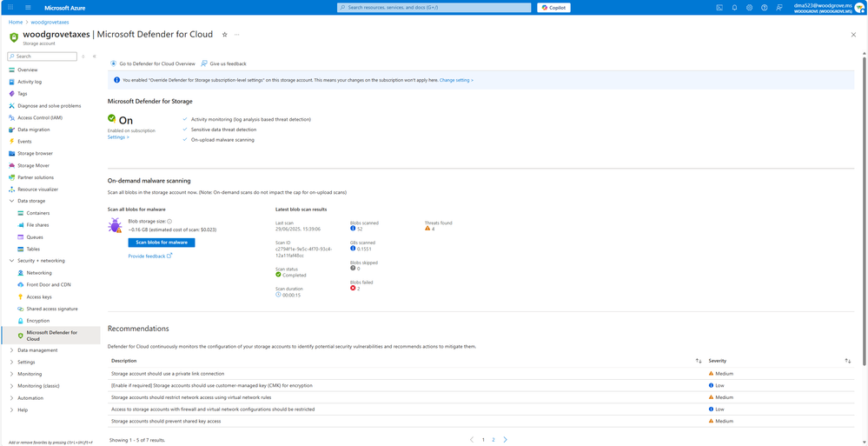Open portal settings gear
Screen dimensions: 868x446
point(750,7)
